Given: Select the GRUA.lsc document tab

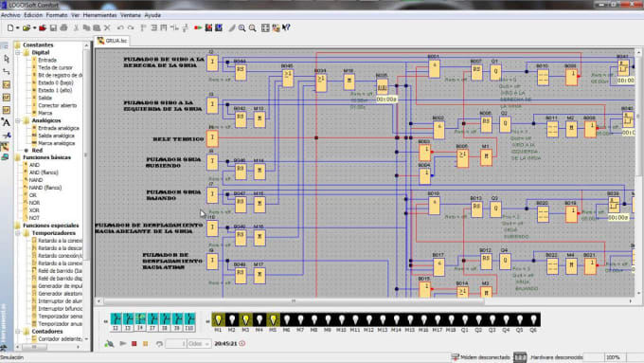Looking at the screenshot, I should (x=113, y=41).
